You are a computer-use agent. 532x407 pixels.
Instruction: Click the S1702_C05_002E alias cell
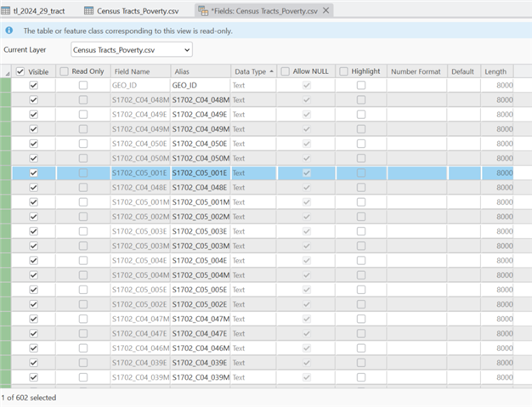coord(201,304)
